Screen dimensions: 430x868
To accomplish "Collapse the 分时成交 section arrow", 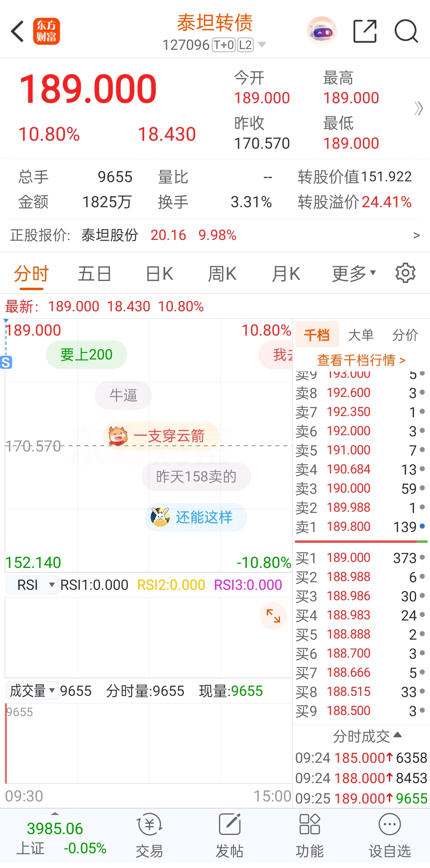I will (x=397, y=735).
